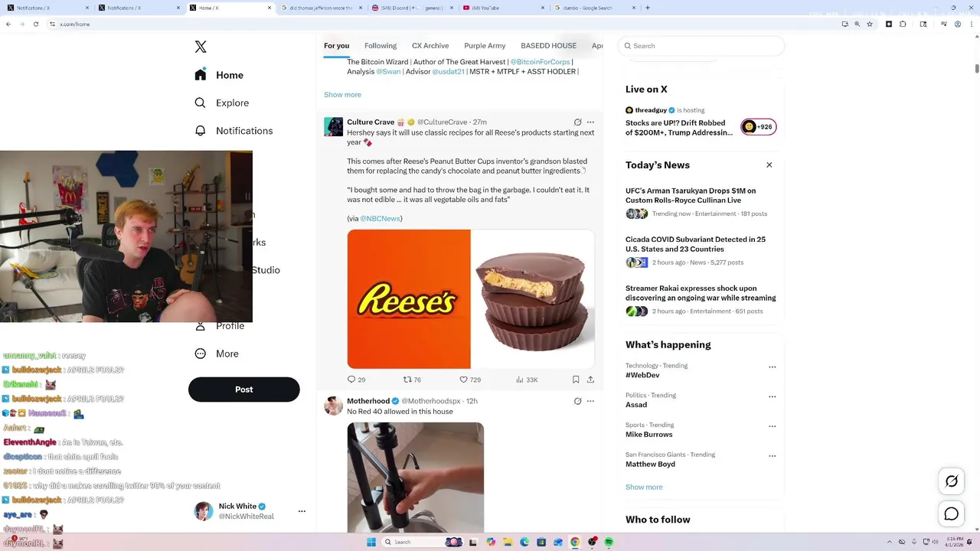980x551 pixels.
Task: Open Nick White account avatar
Action: (204, 511)
